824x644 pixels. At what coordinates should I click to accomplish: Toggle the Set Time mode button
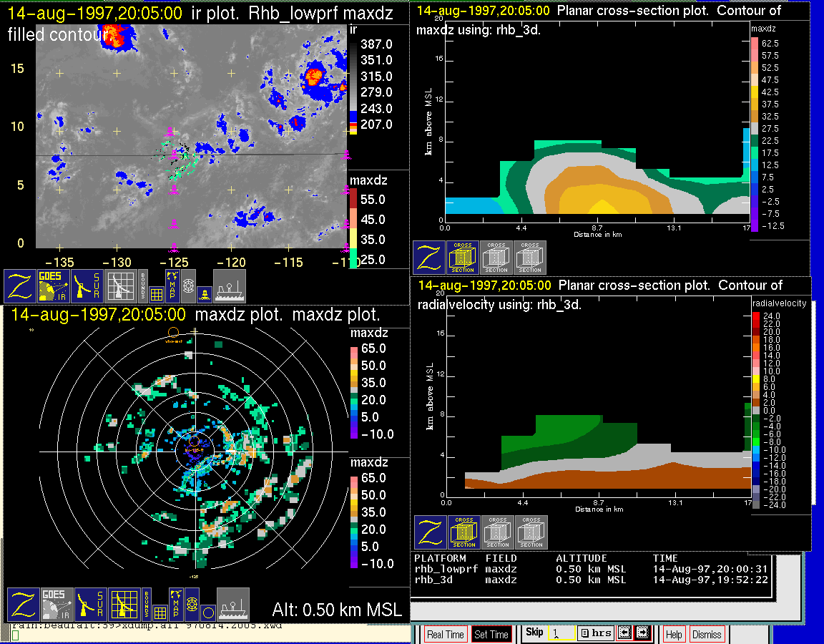(491, 635)
